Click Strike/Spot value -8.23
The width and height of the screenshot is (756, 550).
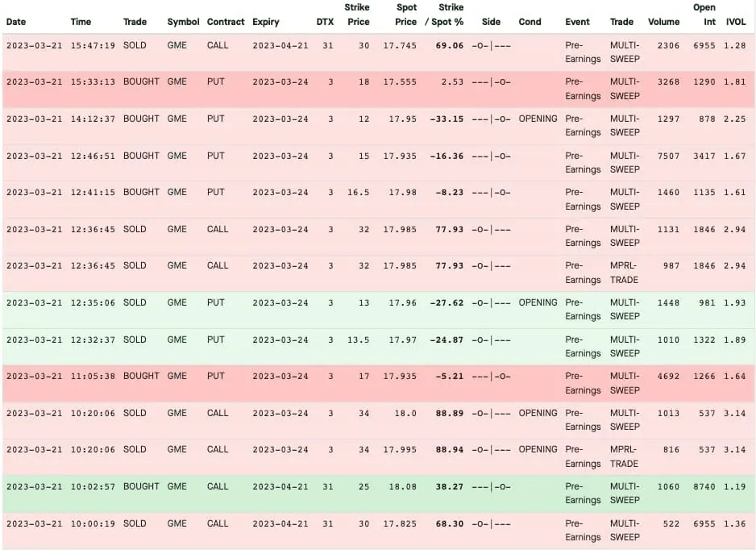click(450, 192)
